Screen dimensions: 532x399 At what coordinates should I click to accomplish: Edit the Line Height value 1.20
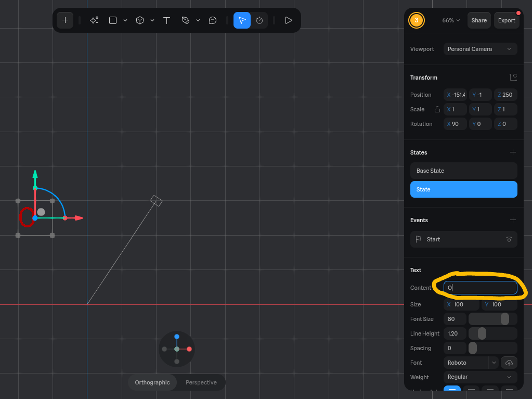pos(455,333)
